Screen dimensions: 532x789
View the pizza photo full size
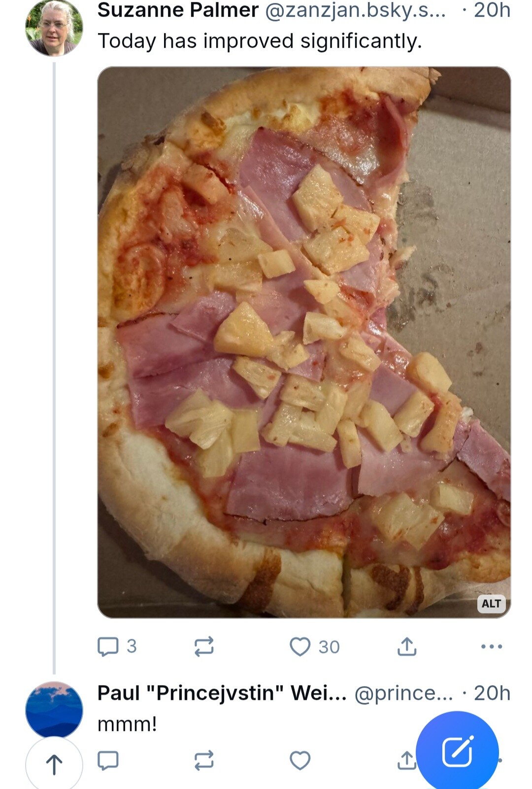304,342
